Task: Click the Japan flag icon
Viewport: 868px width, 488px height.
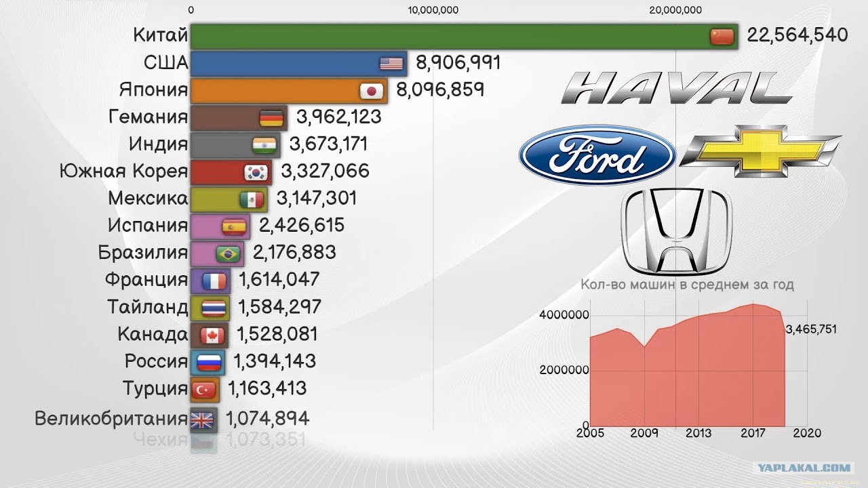Action: click(x=370, y=91)
